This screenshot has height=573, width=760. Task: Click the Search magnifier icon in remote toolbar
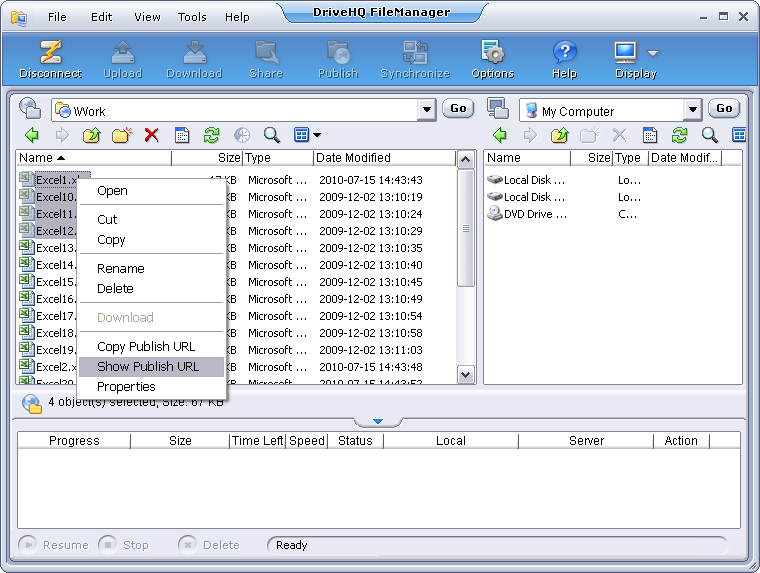(x=271, y=135)
